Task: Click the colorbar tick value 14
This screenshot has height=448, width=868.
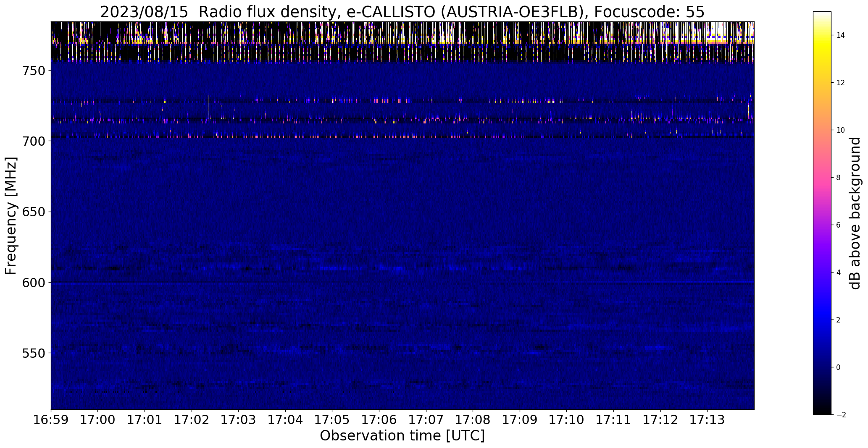Action: [x=841, y=35]
